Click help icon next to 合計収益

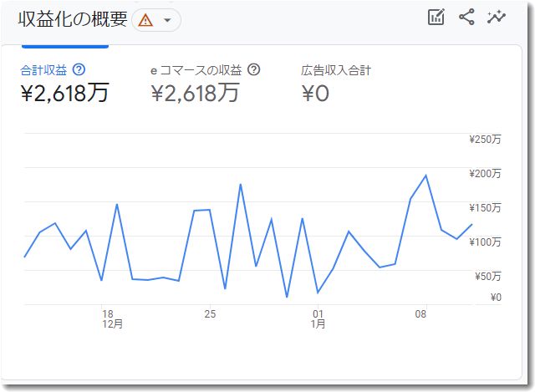[x=79, y=70]
